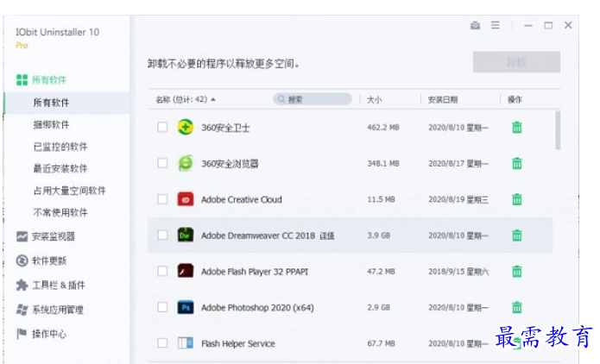Screen dimensions: 600x364
Task: Open 安装监视器 section label
Action: click(x=54, y=236)
